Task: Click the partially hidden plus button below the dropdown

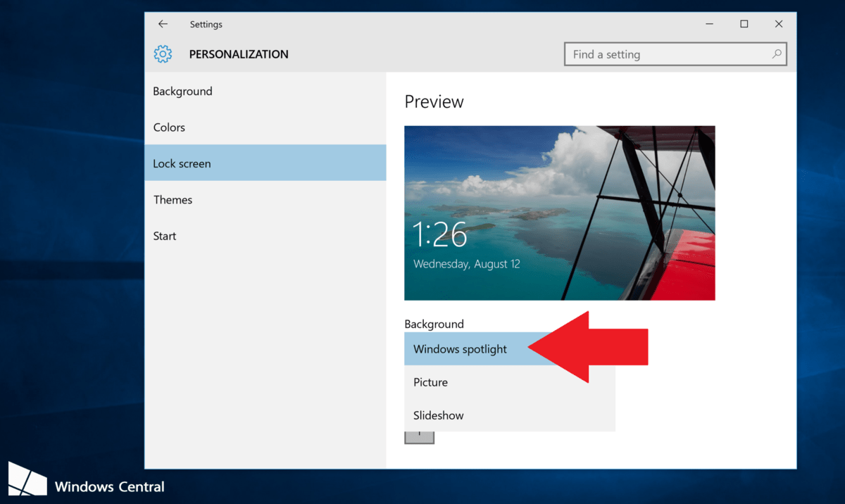Action: click(419, 437)
